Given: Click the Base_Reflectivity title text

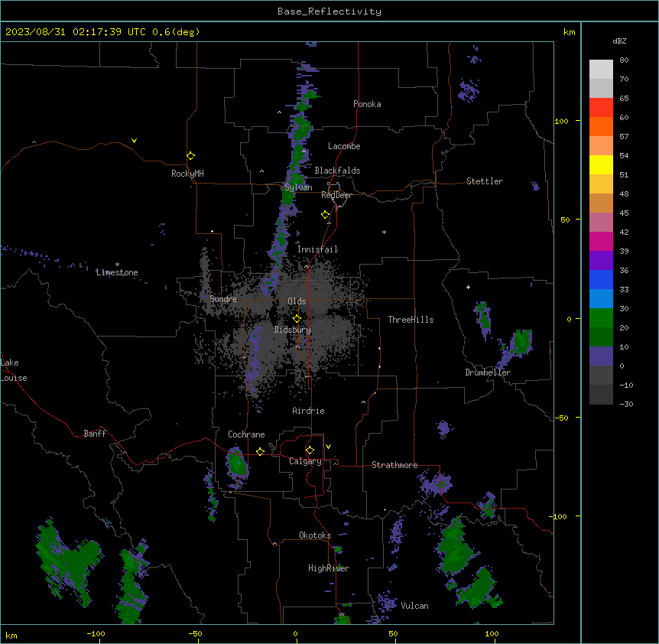Looking at the screenshot, I should pos(329,11).
